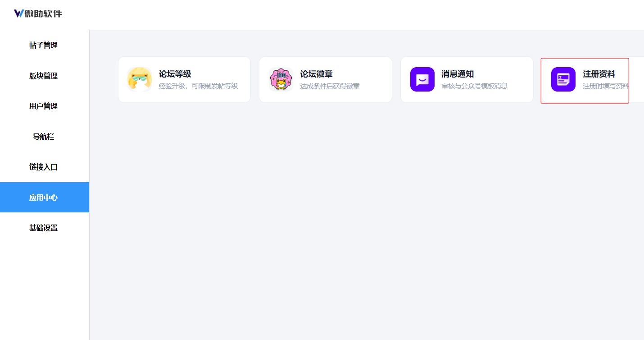Screen dimensions: 644x340
Task: Open the 论坛等级 card title
Action: point(175,74)
